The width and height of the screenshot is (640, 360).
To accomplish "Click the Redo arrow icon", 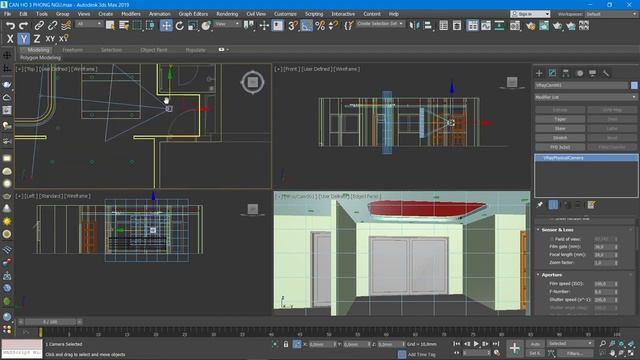I will (x=23, y=26).
